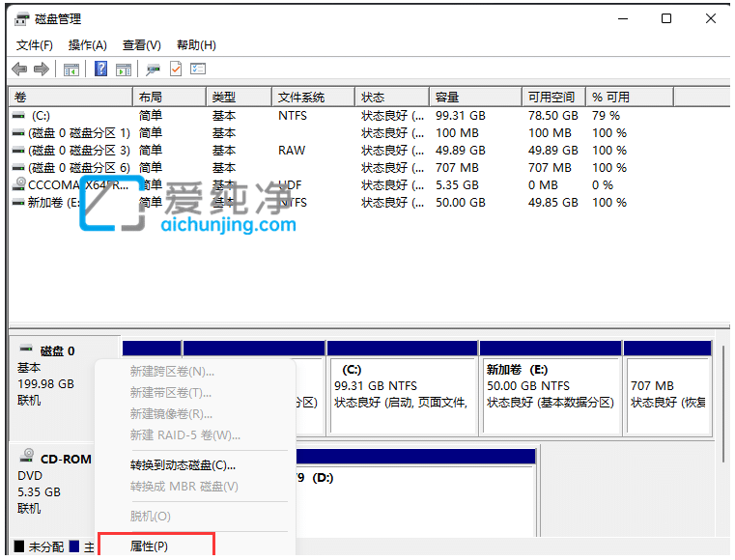The image size is (735, 560).
Task: Sort by the 状态 column header
Action: [x=392, y=97]
